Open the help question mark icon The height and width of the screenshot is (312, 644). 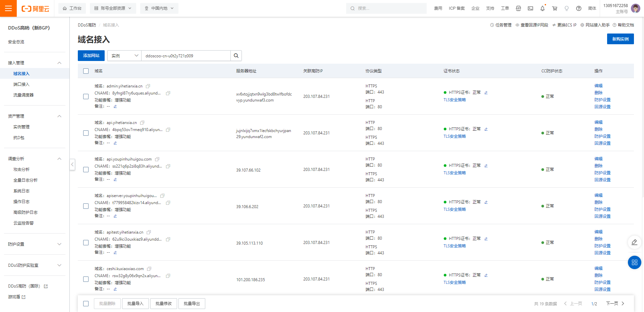coord(579,8)
